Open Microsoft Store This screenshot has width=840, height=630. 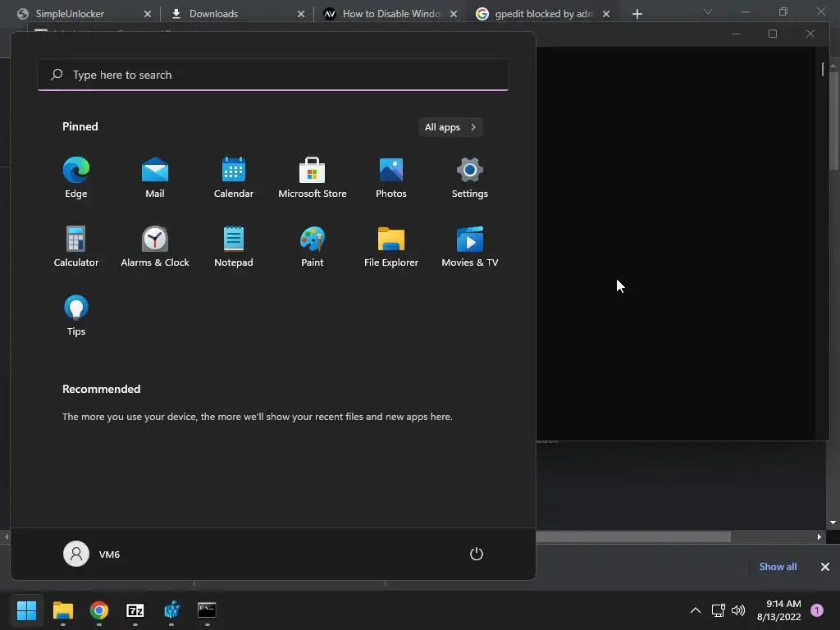313,178
